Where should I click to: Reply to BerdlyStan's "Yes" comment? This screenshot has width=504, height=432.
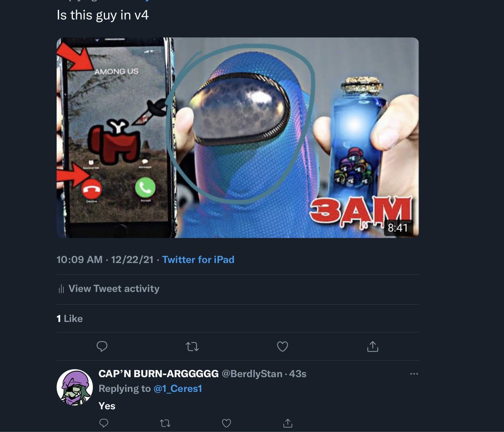[x=104, y=423]
